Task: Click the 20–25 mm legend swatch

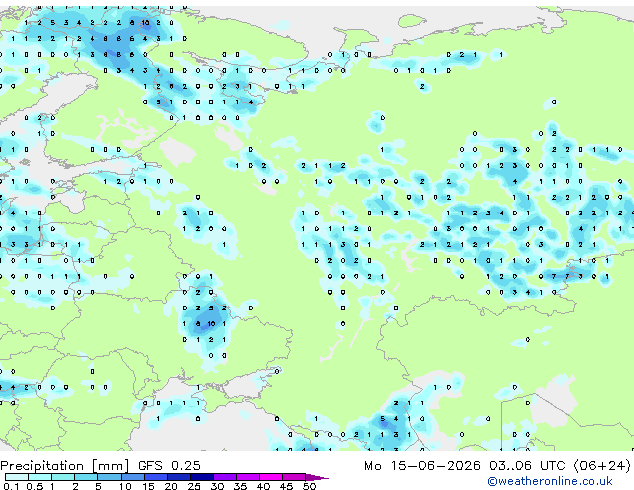Action: pyautogui.click(x=178, y=477)
